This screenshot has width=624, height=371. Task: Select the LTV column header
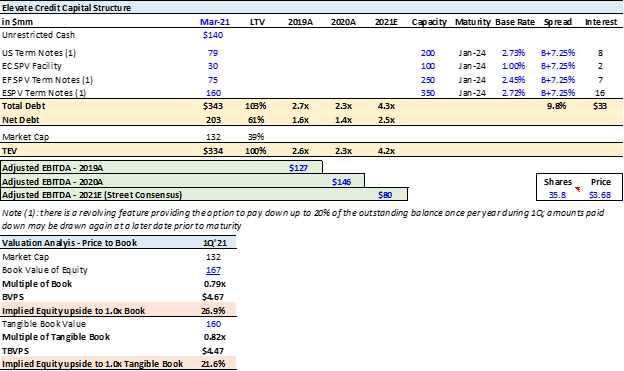pos(257,22)
